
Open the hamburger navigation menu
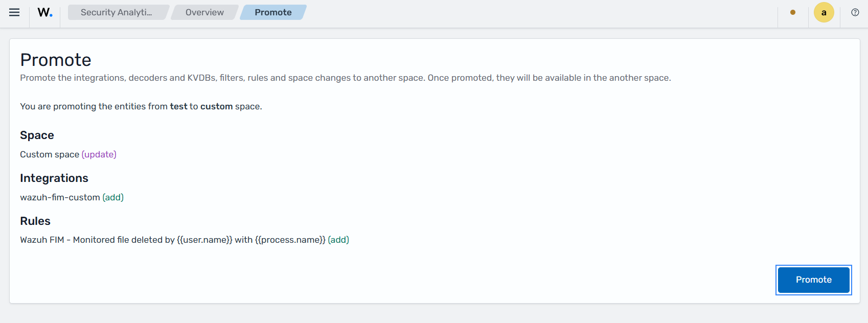(14, 12)
